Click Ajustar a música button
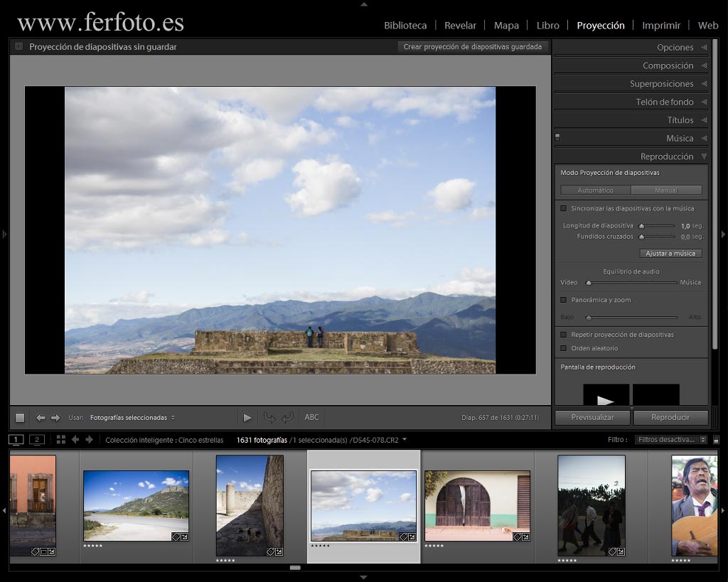 [x=670, y=254]
